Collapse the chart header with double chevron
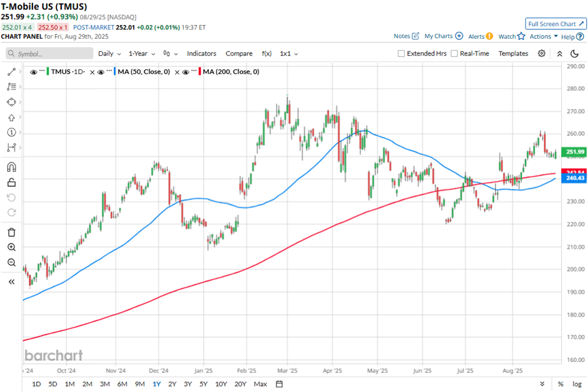Screen dimensions: 588x392 (x=559, y=54)
